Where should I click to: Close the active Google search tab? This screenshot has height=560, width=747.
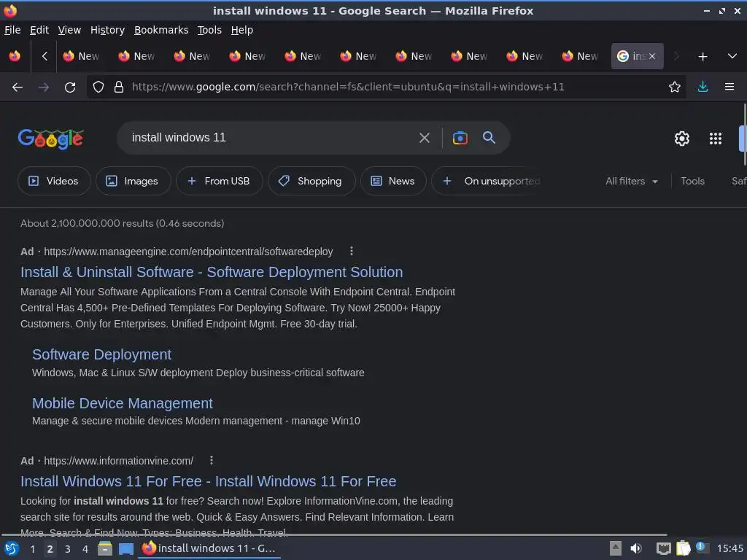pos(652,56)
